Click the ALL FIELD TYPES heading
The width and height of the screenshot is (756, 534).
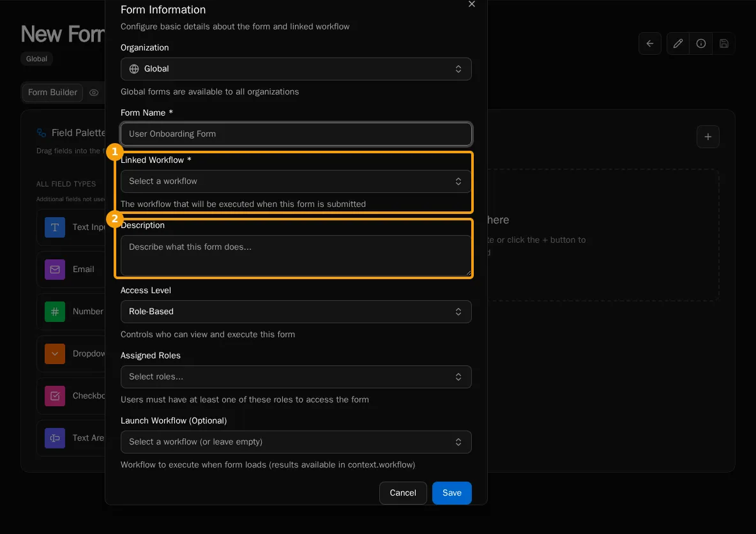(66, 184)
